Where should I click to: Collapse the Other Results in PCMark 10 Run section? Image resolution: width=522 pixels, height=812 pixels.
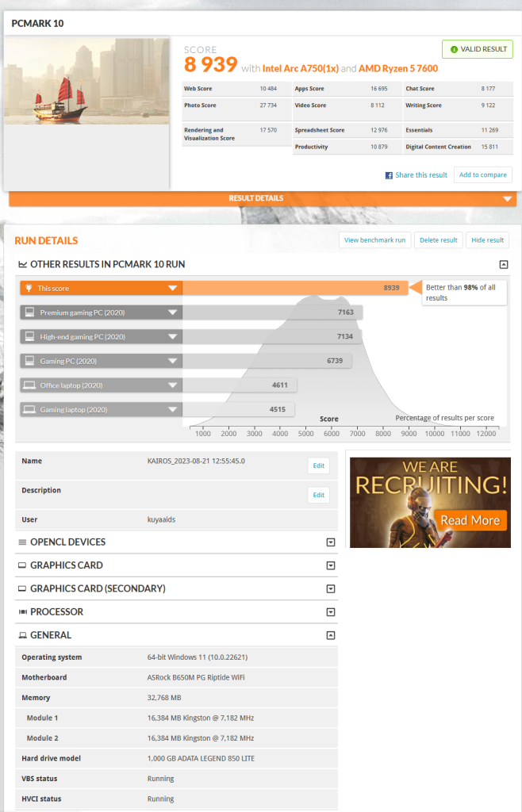(503, 265)
